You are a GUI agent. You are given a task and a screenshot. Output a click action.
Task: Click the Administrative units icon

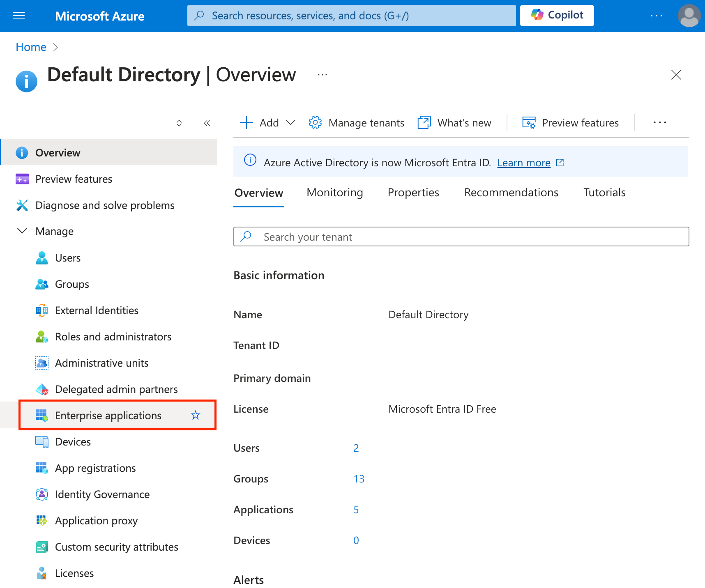pyautogui.click(x=42, y=363)
